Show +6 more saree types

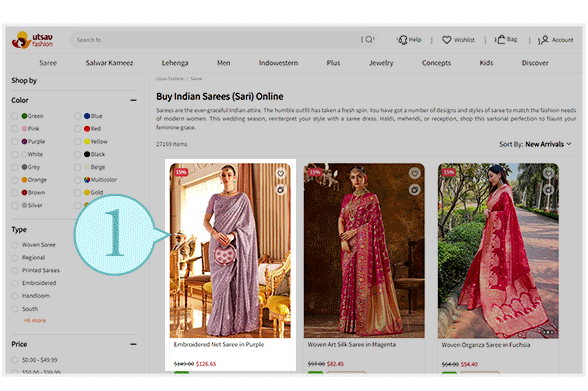(35, 321)
